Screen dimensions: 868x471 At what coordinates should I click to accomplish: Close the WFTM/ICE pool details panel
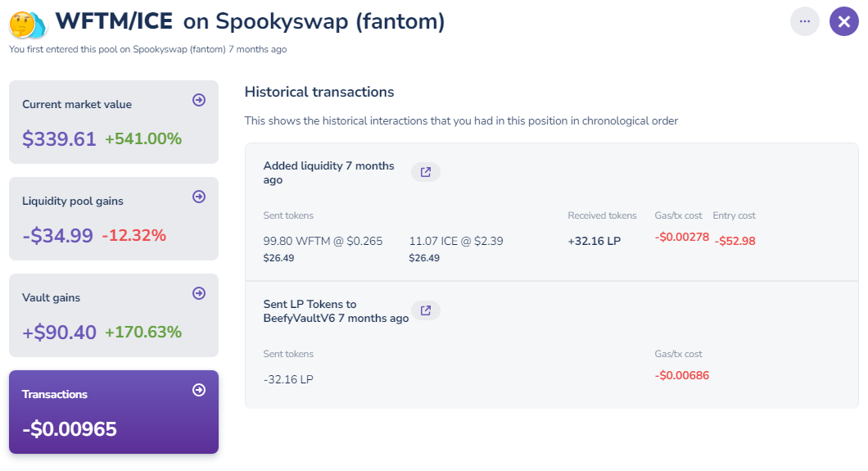[843, 21]
